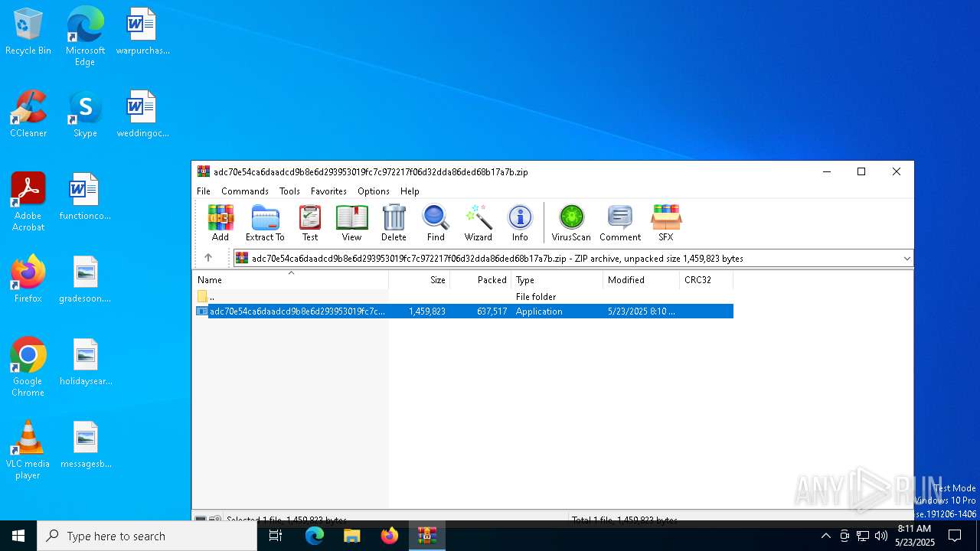Select messagesb... image file on desktop
The image size is (980, 551).
(x=85, y=445)
